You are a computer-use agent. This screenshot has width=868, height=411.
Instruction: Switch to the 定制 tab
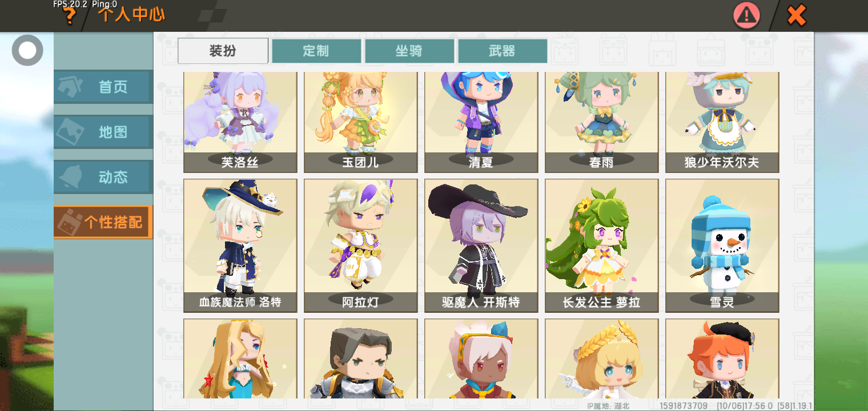pyautogui.click(x=316, y=51)
